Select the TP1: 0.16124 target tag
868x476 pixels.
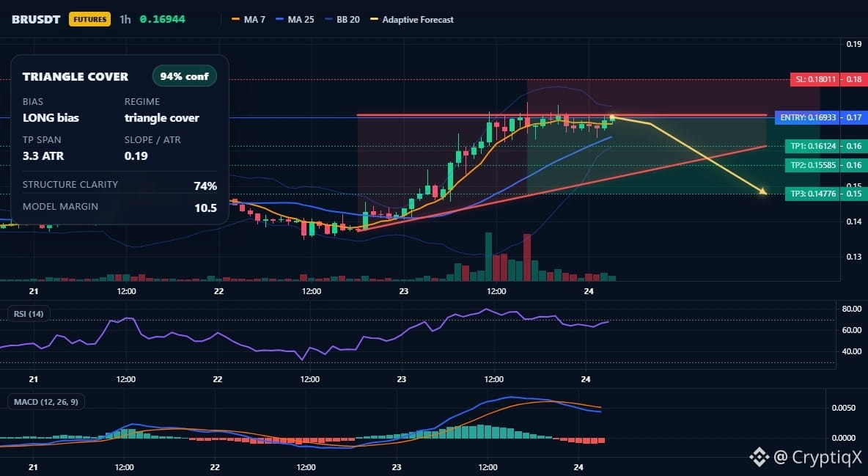pyautogui.click(x=812, y=146)
